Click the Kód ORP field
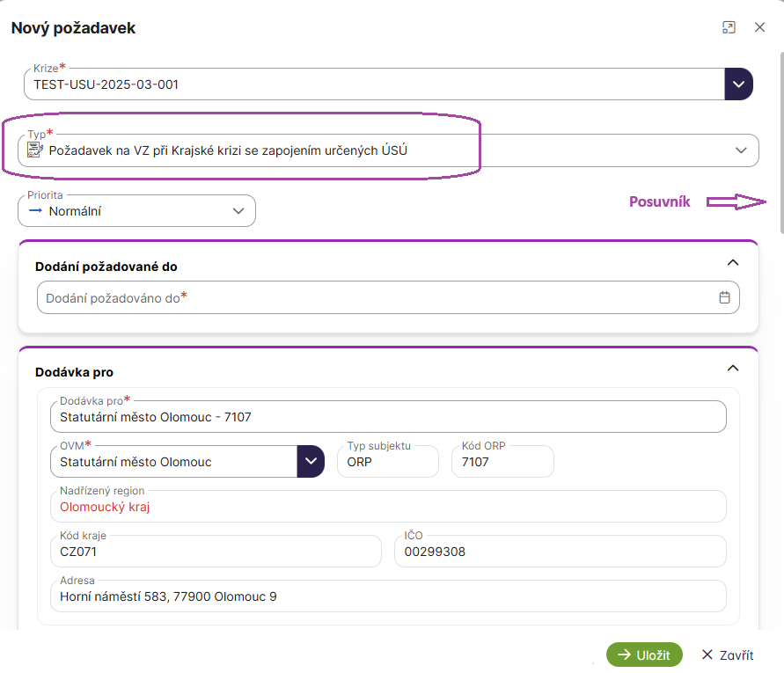The image size is (784, 673). (502, 461)
